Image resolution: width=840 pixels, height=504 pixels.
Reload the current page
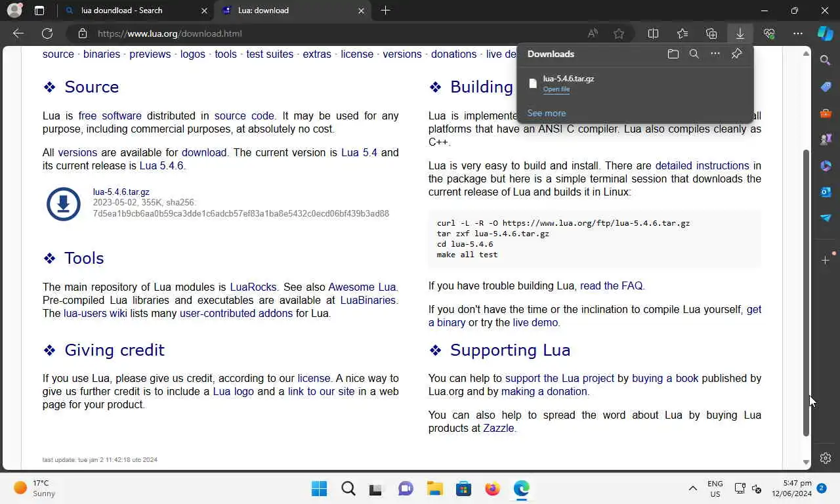(x=47, y=33)
